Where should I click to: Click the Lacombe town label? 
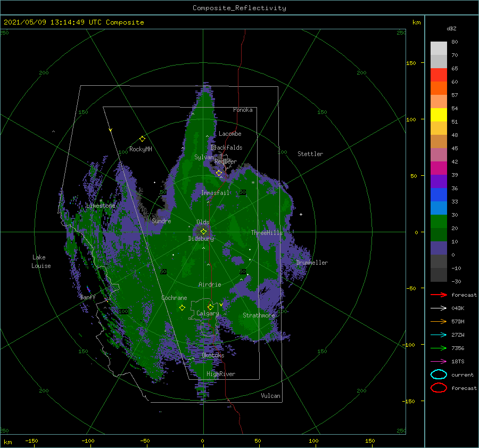pos(230,134)
